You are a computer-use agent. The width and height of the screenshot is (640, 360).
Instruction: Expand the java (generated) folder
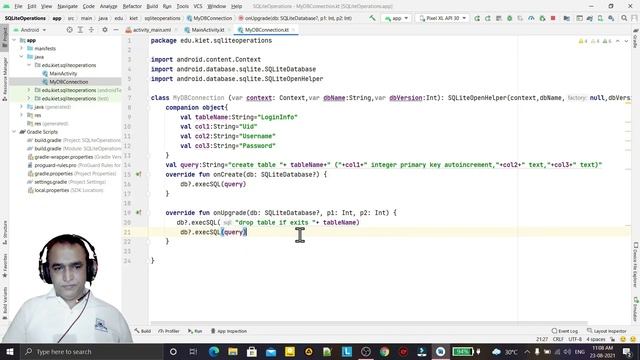click(22, 107)
